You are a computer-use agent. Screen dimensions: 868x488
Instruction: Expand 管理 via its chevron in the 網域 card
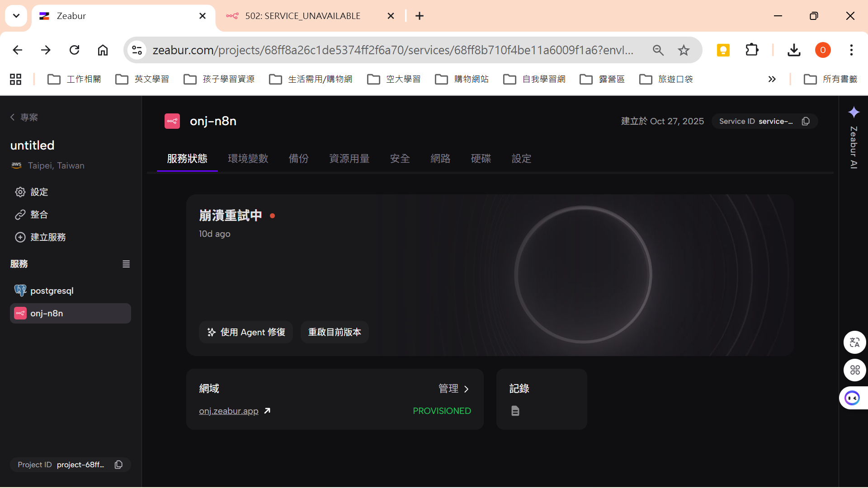coord(467,389)
